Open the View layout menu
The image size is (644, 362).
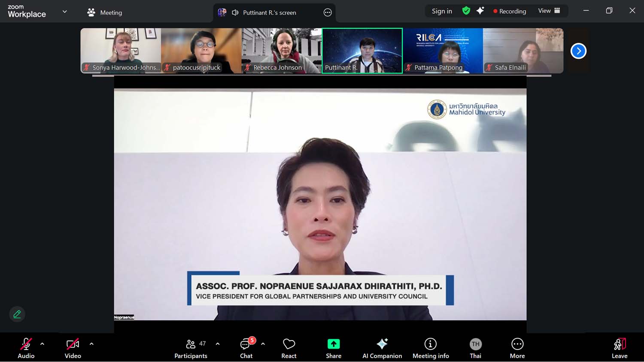[549, 11]
